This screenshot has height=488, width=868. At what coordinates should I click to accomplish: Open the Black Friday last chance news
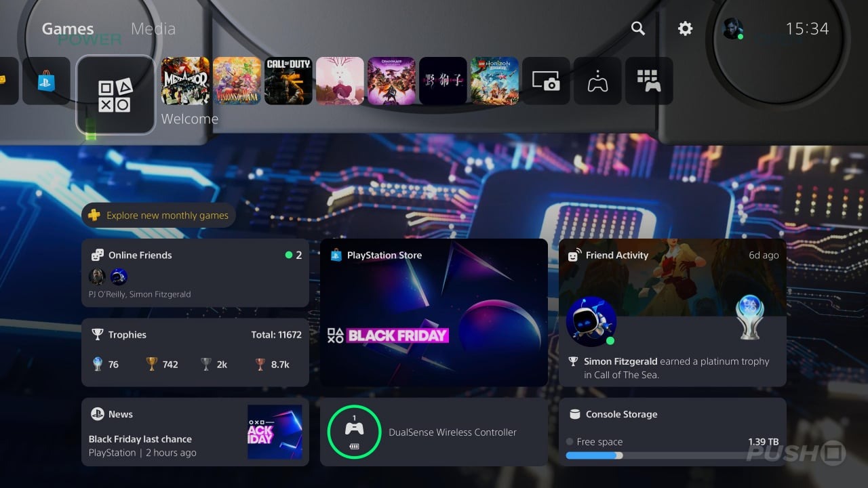click(x=195, y=432)
